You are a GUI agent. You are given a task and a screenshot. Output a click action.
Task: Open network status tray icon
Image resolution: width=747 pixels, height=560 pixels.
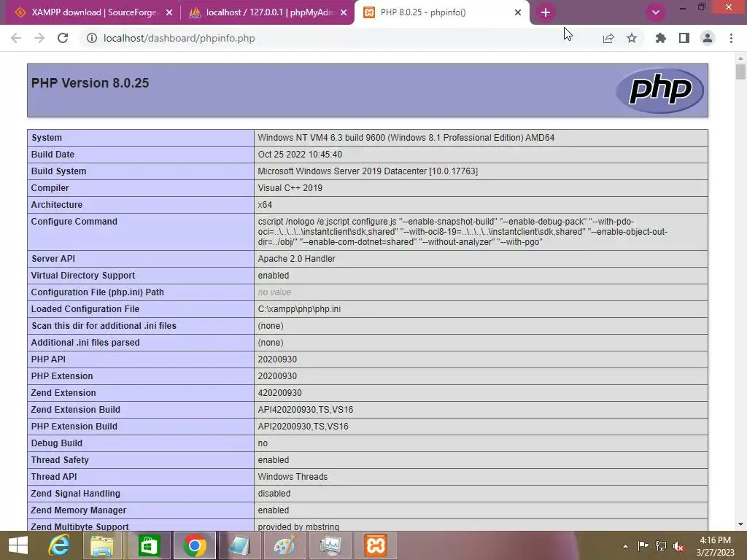point(660,545)
